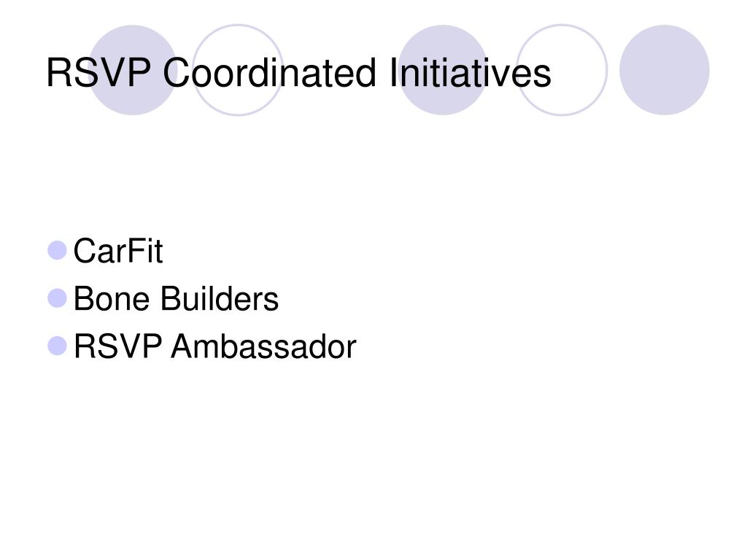Screen dimensions: 747x560
Task: Click the slide title RSVP Coordinated Initiatives
Action: coord(298,73)
